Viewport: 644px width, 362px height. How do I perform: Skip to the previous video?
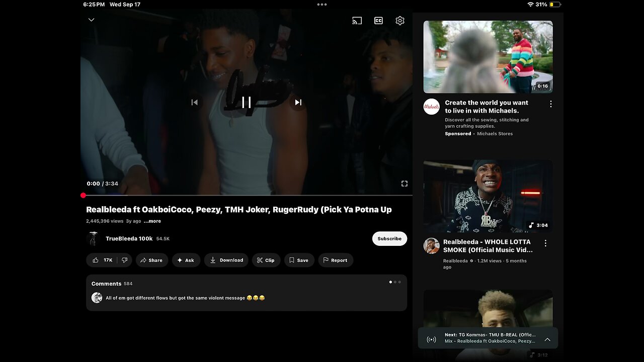click(x=195, y=103)
